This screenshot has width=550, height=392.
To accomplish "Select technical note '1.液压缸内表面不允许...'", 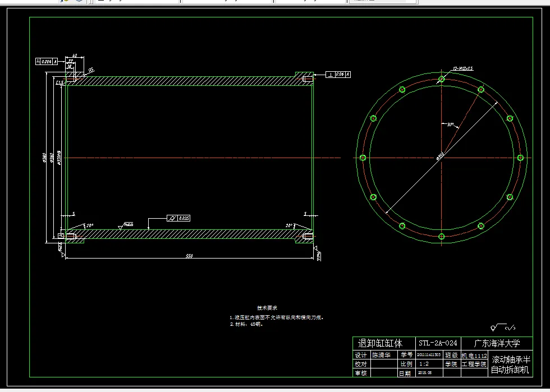I will coord(277,317).
